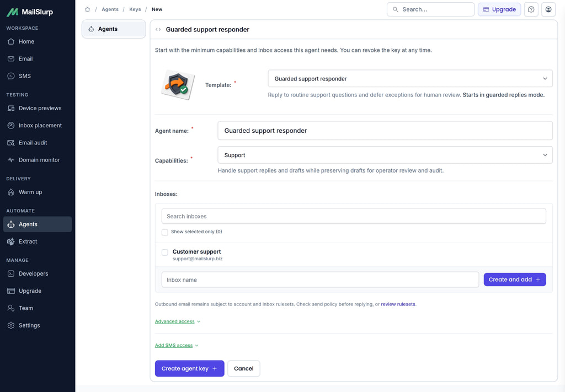Open Settings in the sidebar
The height and width of the screenshot is (392, 565).
(x=38, y=325)
